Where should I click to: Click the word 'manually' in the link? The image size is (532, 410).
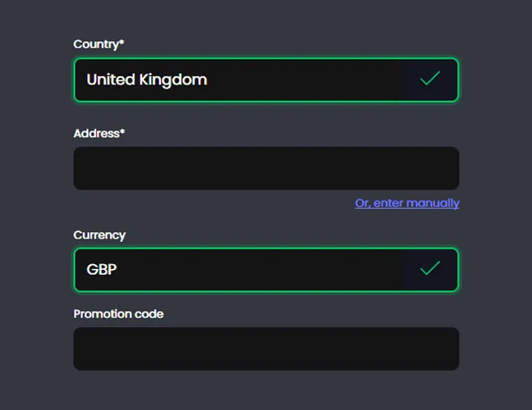433,203
